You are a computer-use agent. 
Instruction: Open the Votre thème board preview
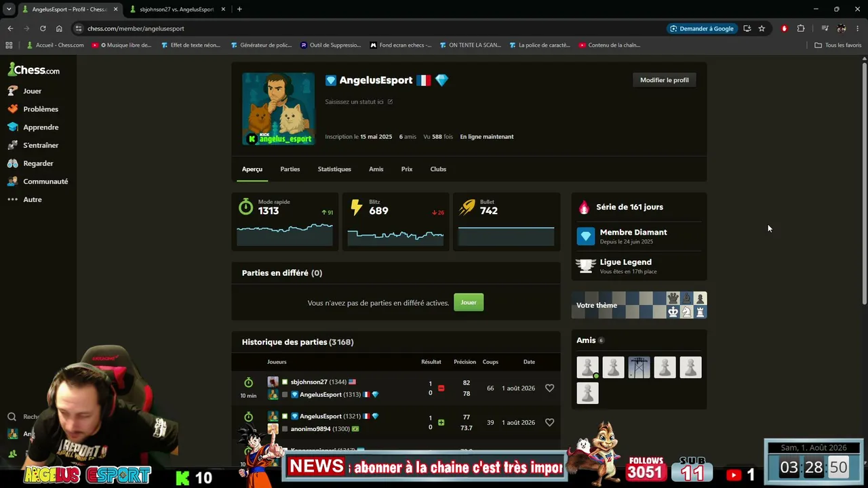tap(639, 305)
